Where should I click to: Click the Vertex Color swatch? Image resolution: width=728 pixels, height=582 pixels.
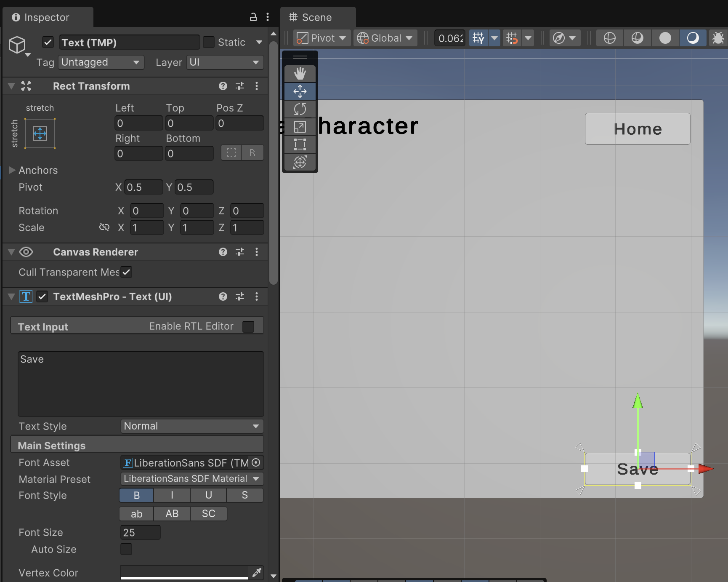(x=184, y=572)
